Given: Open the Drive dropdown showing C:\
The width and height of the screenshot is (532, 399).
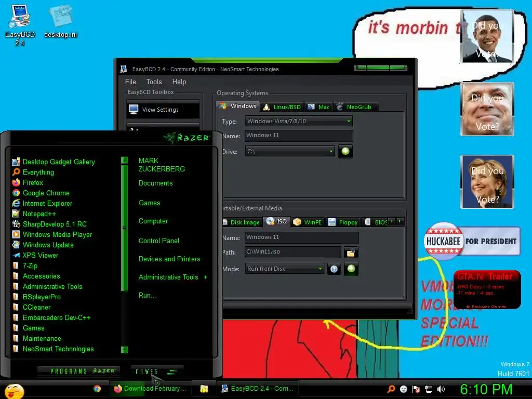Looking at the screenshot, I should click(290, 151).
